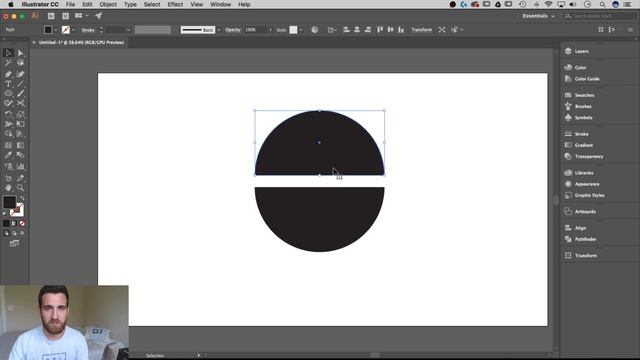Open the fill color dropdown
Image resolution: width=640 pixels, height=360 pixels.
(x=56, y=30)
